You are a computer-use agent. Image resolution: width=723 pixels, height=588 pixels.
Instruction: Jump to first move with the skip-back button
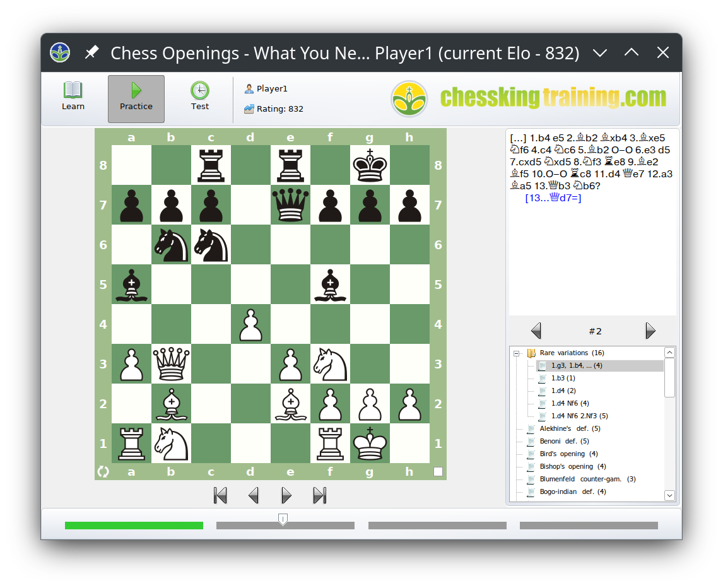point(220,495)
